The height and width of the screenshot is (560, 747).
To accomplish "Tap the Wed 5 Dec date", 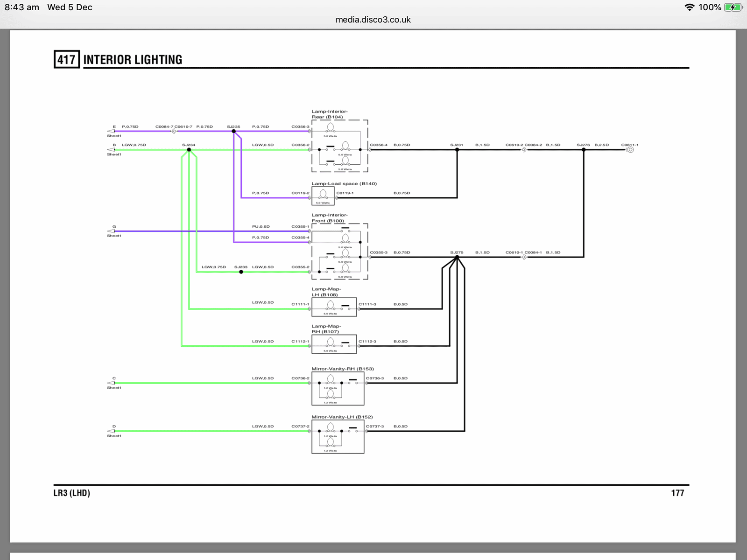I will pyautogui.click(x=70, y=7).
